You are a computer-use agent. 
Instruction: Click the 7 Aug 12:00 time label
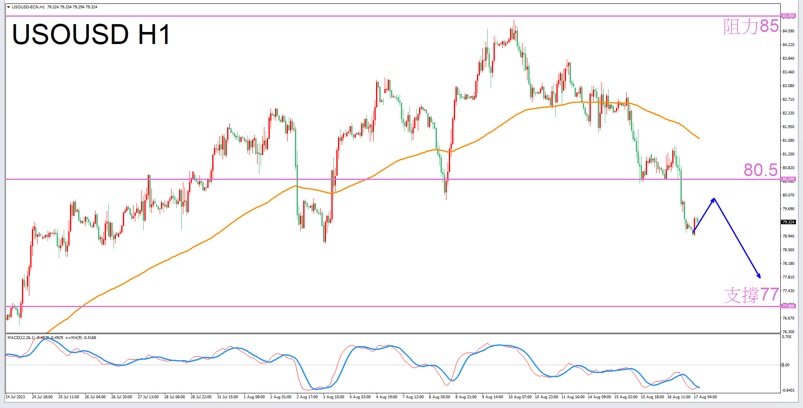(x=413, y=397)
